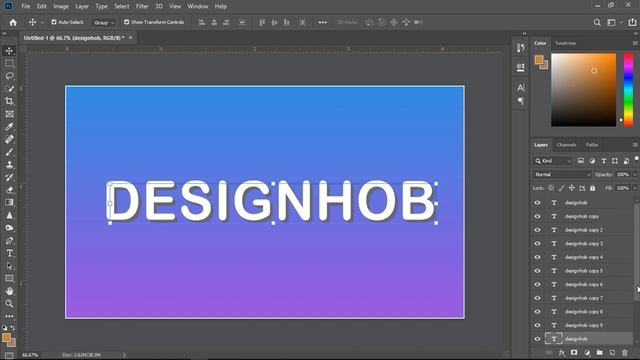Screen dimensions: 640x360
Task: Open the layer filter Kind dropdown
Action: click(553, 161)
